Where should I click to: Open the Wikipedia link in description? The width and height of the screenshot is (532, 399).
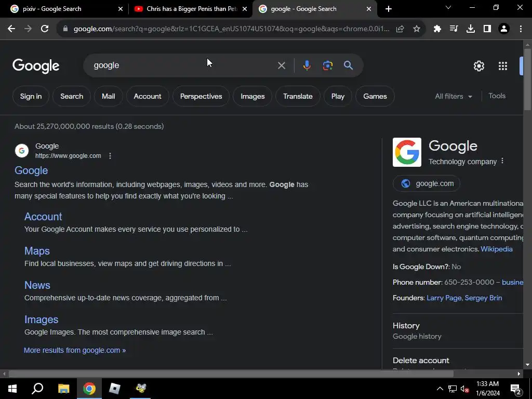496,249
